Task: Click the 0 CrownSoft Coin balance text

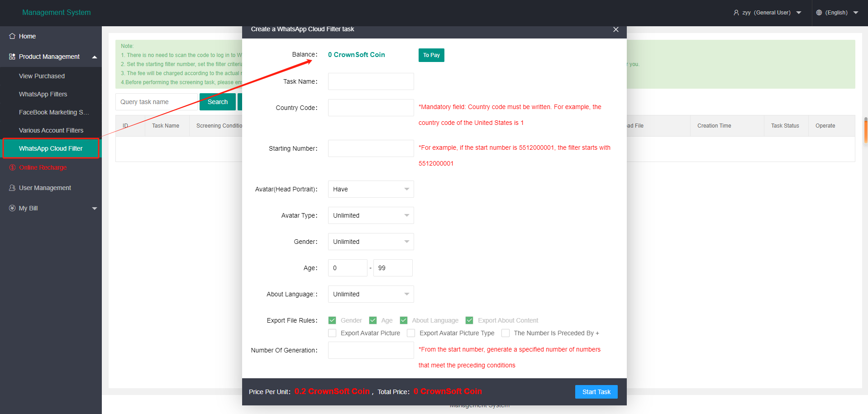Action: [357, 55]
